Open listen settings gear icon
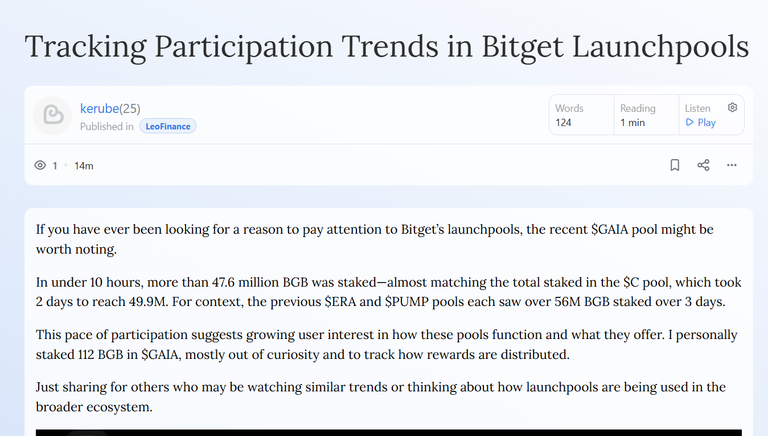The height and width of the screenshot is (436, 768). click(732, 107)
